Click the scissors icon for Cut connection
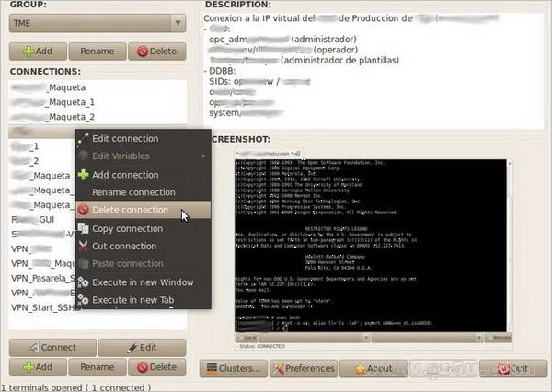 pyautogui.click(x=84, y=247)
